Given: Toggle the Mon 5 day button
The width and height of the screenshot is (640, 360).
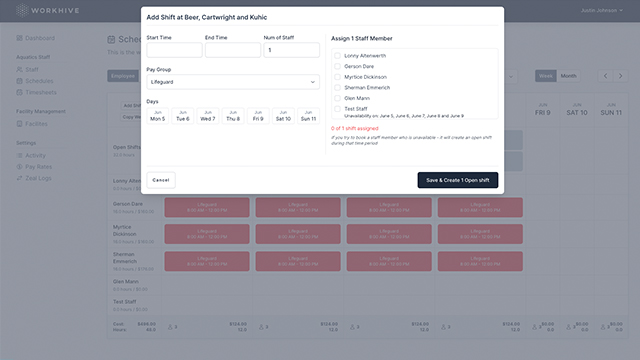Looking at the screenshot, I should click(158, 116).
